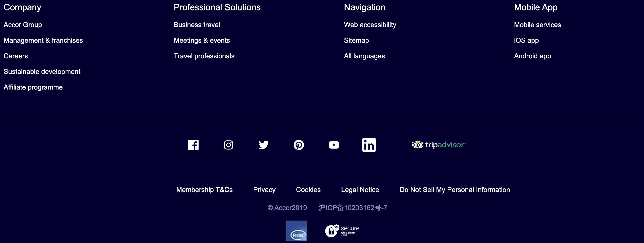The height and width of the screenshot is (243, 644).
Task: Click the YouTube play icon
Action: pyautogui.click(x=334, y=145)
